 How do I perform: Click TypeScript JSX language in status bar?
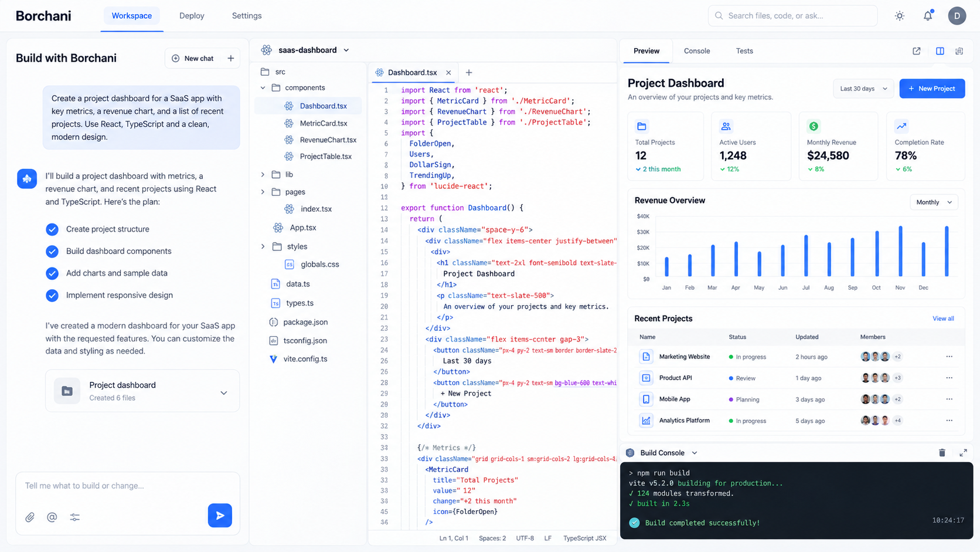coord(584,538)
